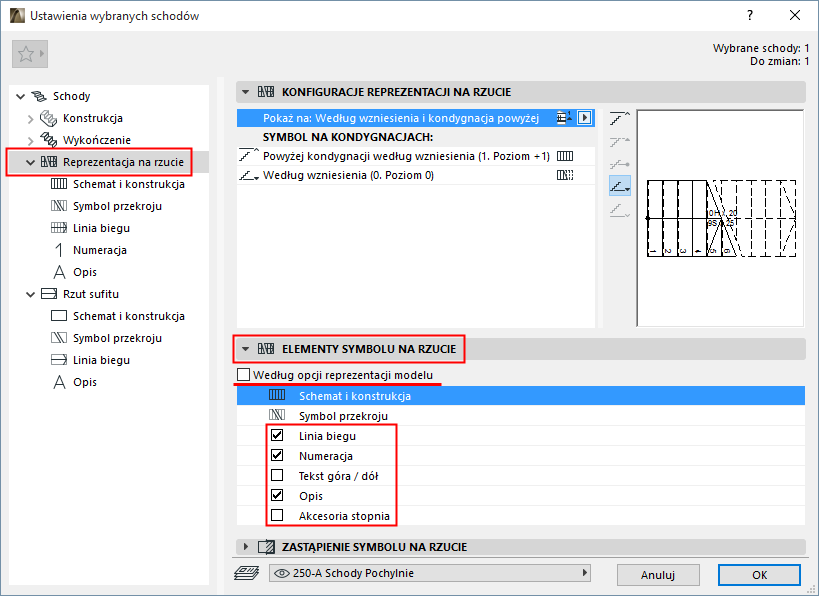Click the Schody stair icon in tree
Screen dimensions: 819x596
(39, 96)
